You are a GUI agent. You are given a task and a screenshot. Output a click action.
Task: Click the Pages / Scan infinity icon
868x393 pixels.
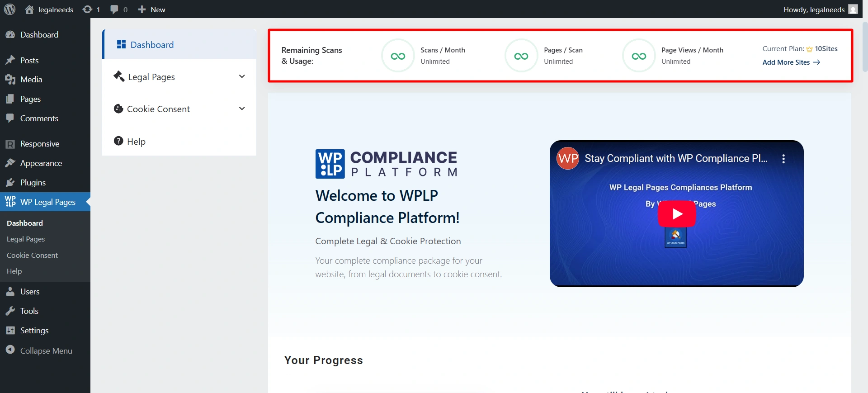pos(521,56)
